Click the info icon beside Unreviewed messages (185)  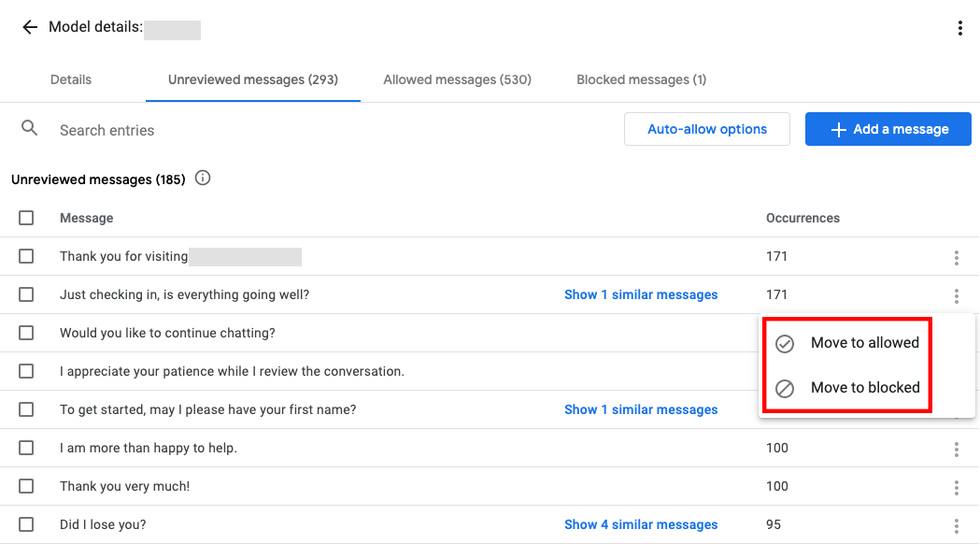tap(203, 179)
